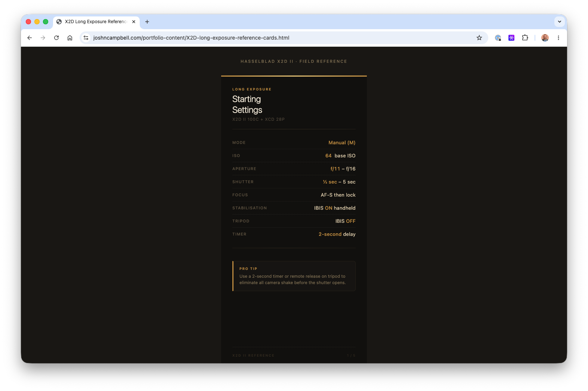Click the SHUTTER row label

tap(243, 182)
